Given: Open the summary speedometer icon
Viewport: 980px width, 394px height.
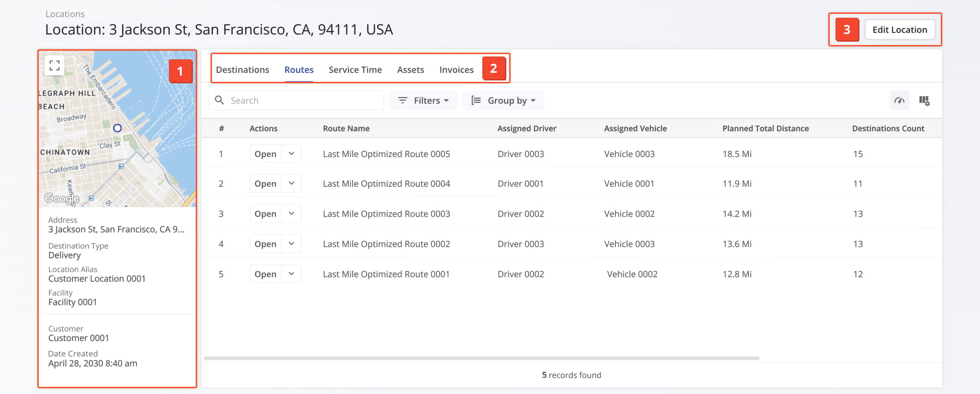Looking at the screenshot, I should click(899, 101).
